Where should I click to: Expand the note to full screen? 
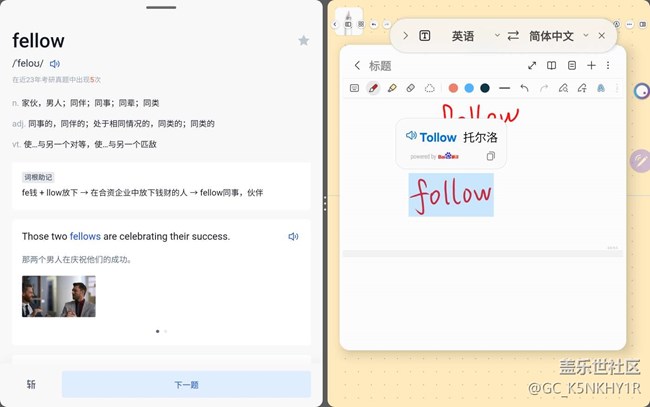pos(532,66)
